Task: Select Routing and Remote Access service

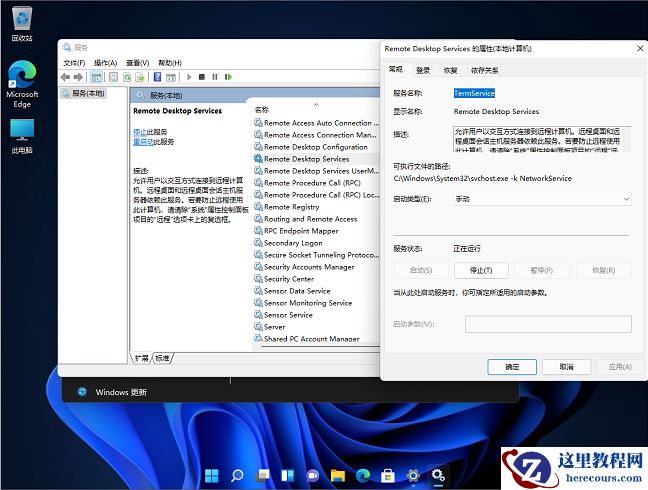Action: tap(316, 219)
